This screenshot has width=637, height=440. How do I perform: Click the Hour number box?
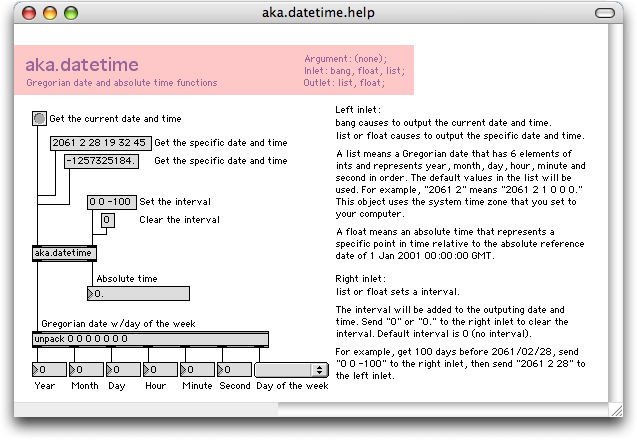(160, 370)
